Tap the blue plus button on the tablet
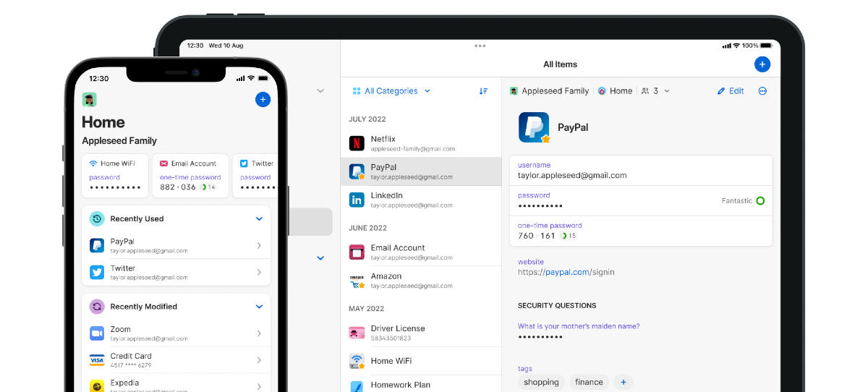 point(762,64)
